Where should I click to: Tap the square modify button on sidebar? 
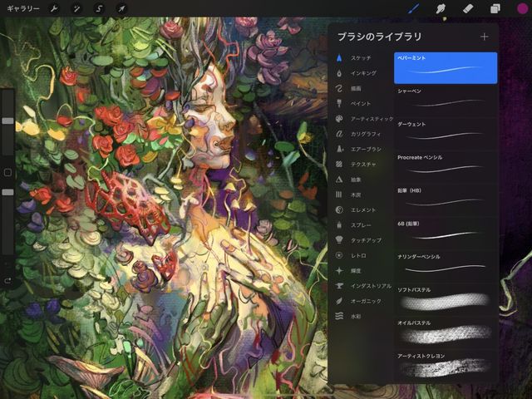tap(7, 173)
